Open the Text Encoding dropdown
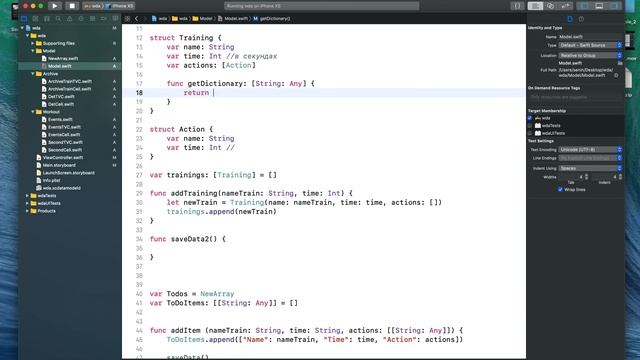This screenshot has width=640, height=360. (591, 149)
